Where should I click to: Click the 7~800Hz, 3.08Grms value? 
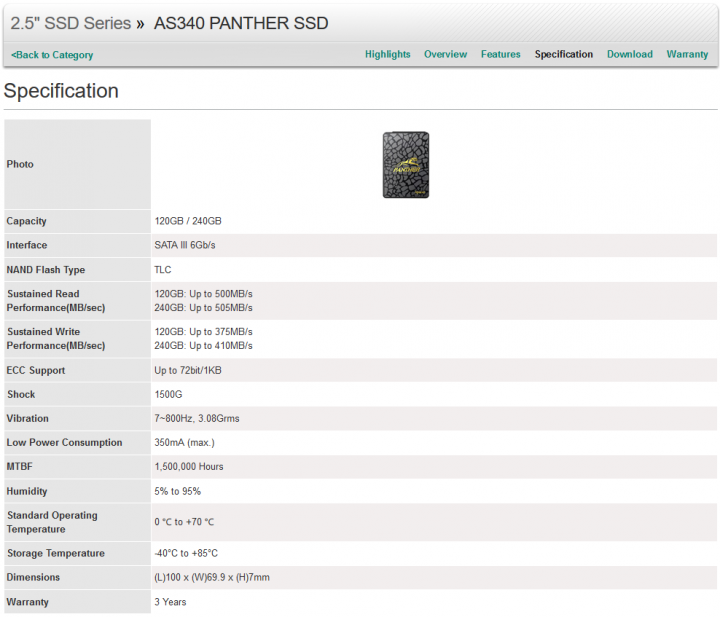tap(197, 419)
